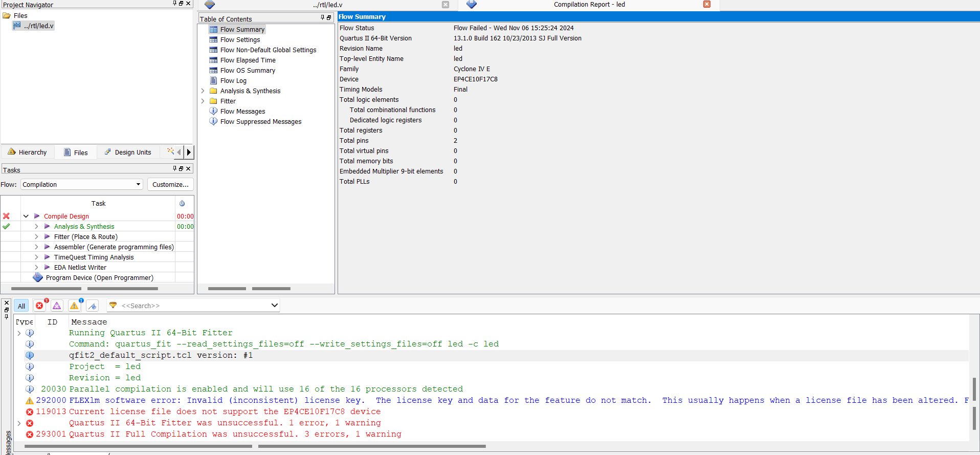Image resolution: width=980 pixels, height=455 pixels.
Task: Pin the Tasks panel
Action: (x=174, y=168)
